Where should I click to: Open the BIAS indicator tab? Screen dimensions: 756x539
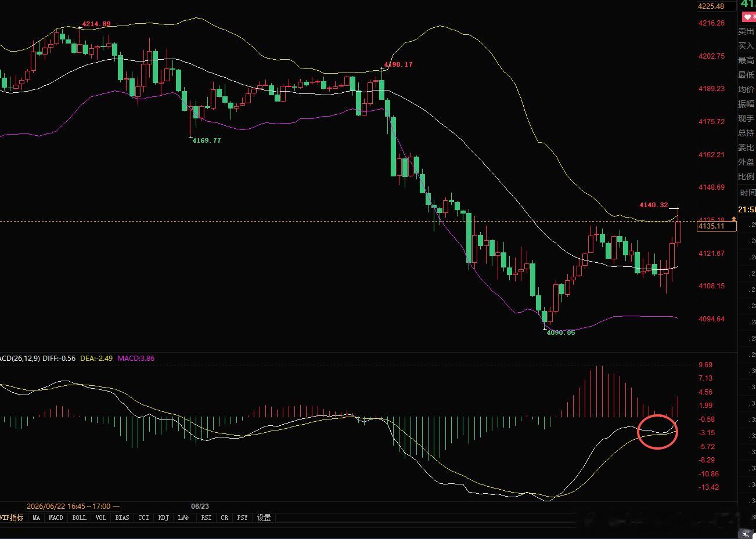[x=123, y=518]
